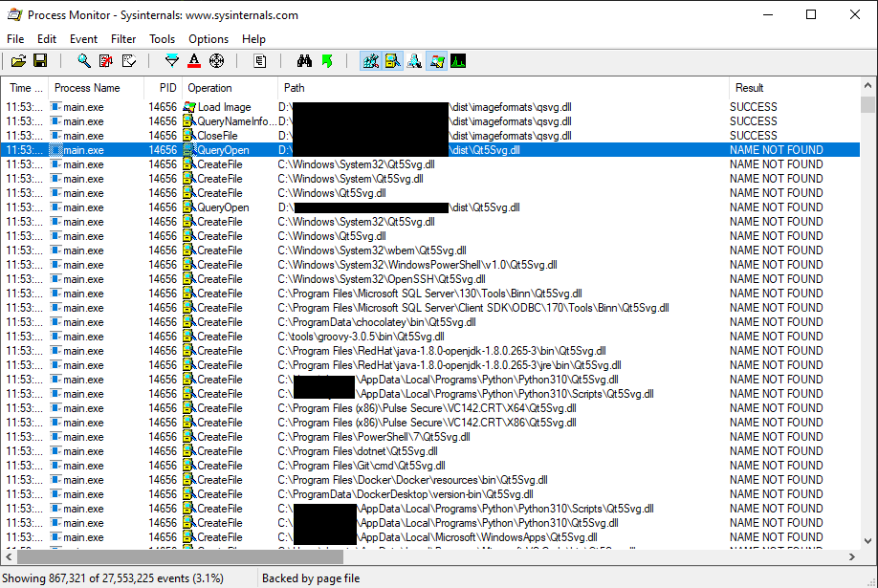This screenshot has height=588, width=878.
Task: Click the vertical scrollbar down arrow
Action: pos(867,541)
